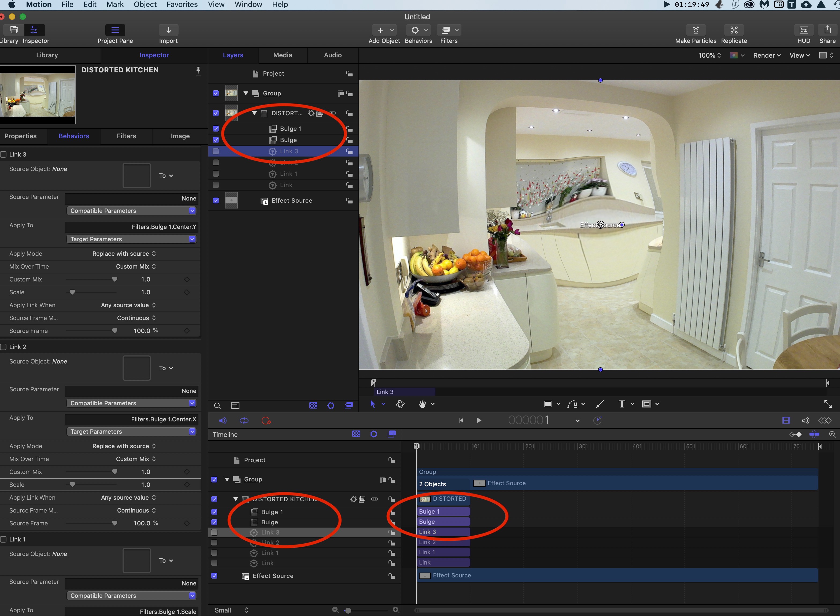The image size is (840, 616).
Task: Select the Pan hand tool
Action: [x=422, y=404]
